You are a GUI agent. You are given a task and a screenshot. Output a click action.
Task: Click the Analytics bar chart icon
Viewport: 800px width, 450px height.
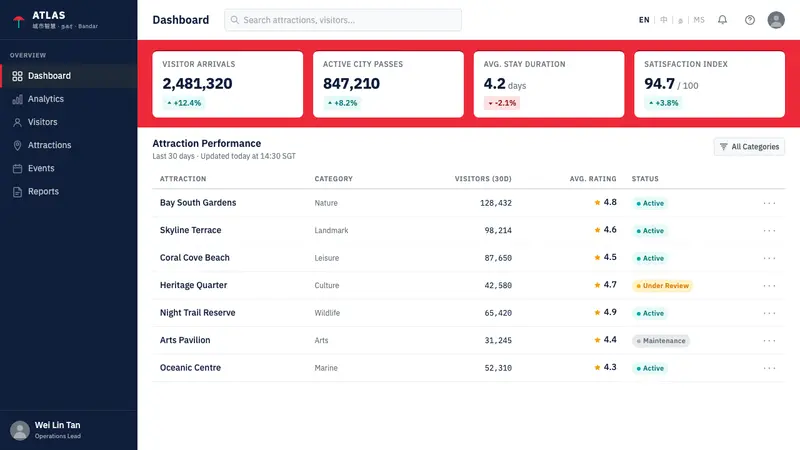point(17,99)
